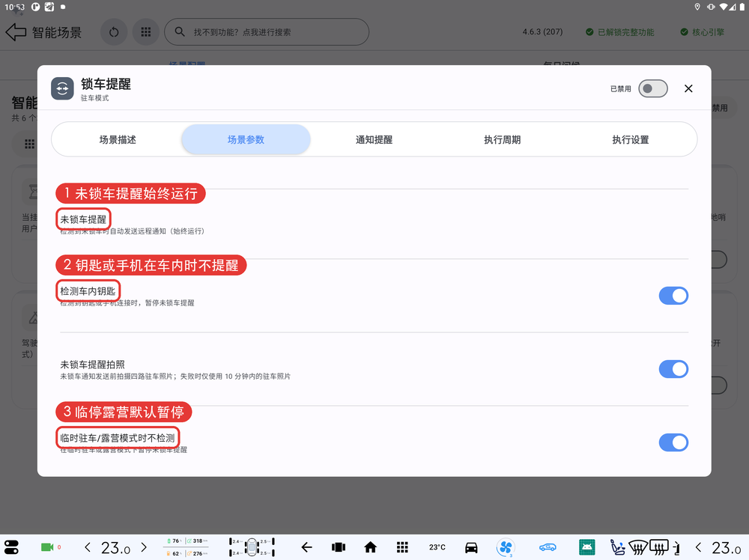Switch to the 执行周期 tab
Viewport: 749px width, 560px height.
tap(502, 139)
